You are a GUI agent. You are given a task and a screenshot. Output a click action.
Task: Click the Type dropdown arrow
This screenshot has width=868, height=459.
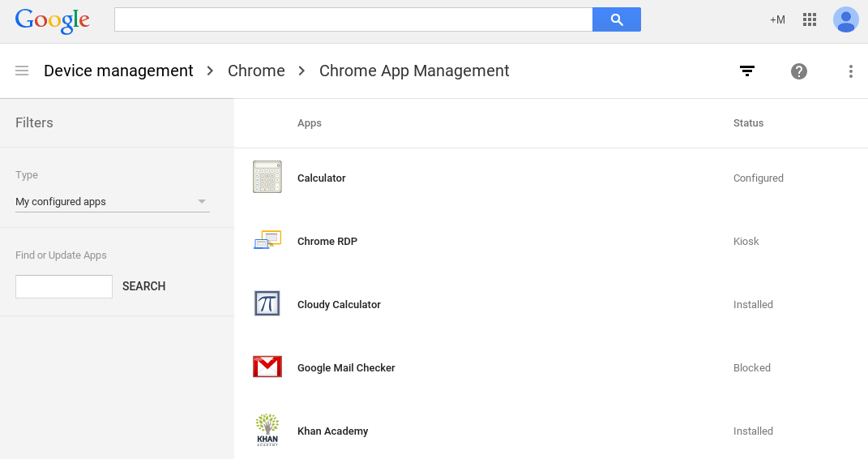click(202, 202)
